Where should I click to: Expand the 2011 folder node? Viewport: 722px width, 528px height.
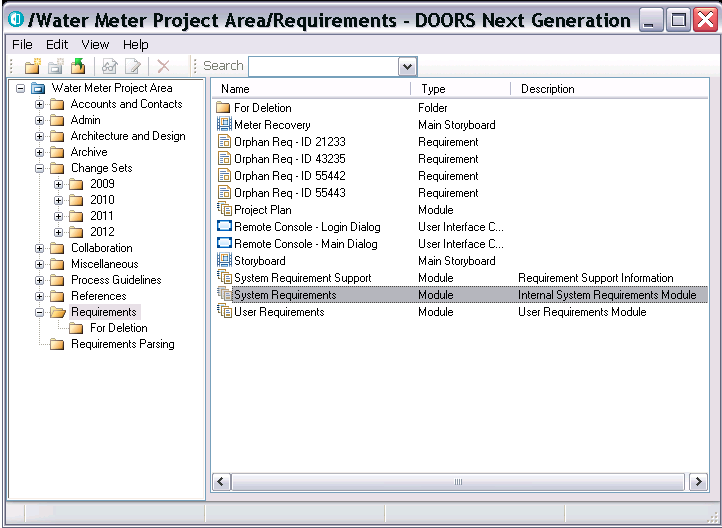tap(59, 216)
